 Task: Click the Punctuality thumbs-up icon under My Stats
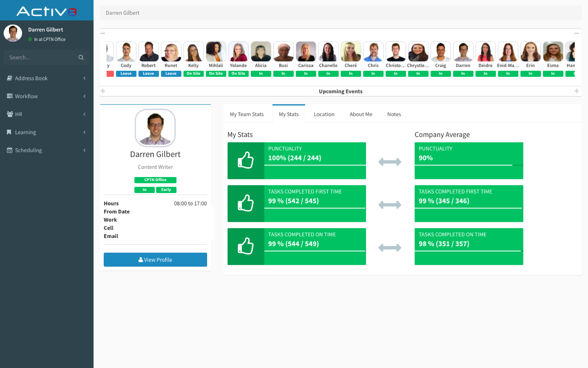pos(246,160)
